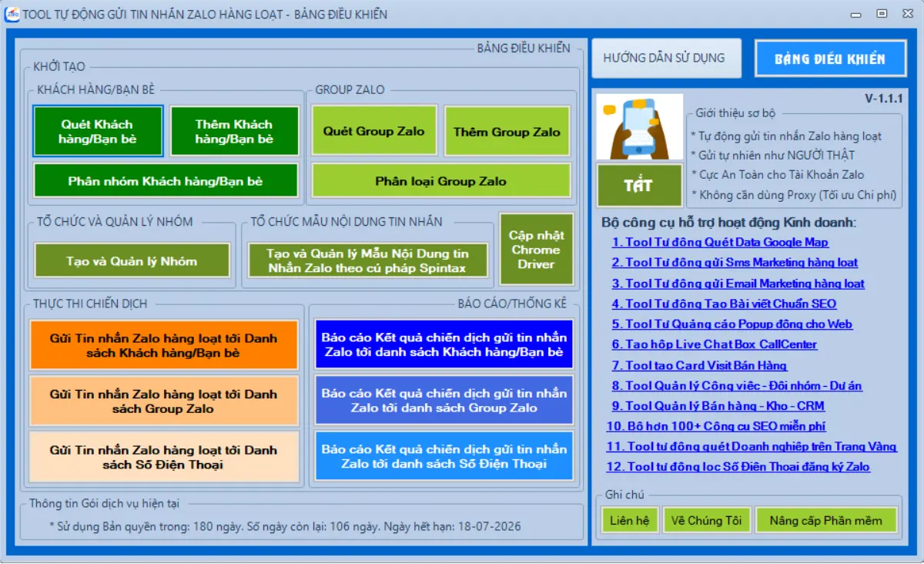Viewport: 924px width, 564px height.
Task: Open the Group Zalo campaign results report
Action: [x=444, y=401]
